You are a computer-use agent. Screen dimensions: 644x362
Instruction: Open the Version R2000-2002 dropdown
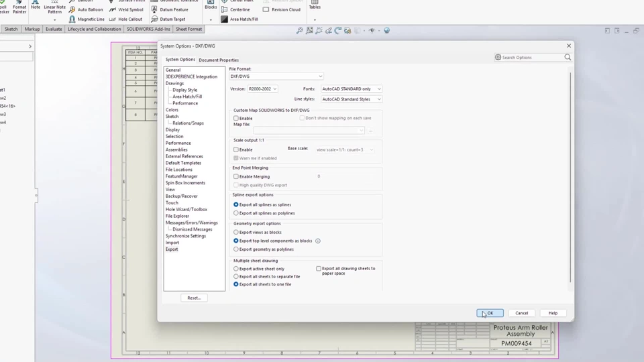click(x=262, y=88)
